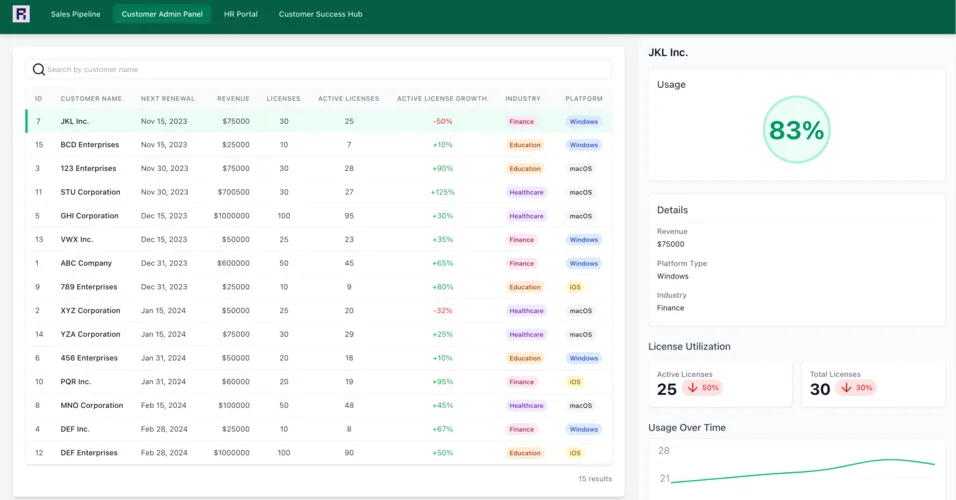
Task: Click the Finance tag in JKL Inc. row
Action: (x=522, y=121)
